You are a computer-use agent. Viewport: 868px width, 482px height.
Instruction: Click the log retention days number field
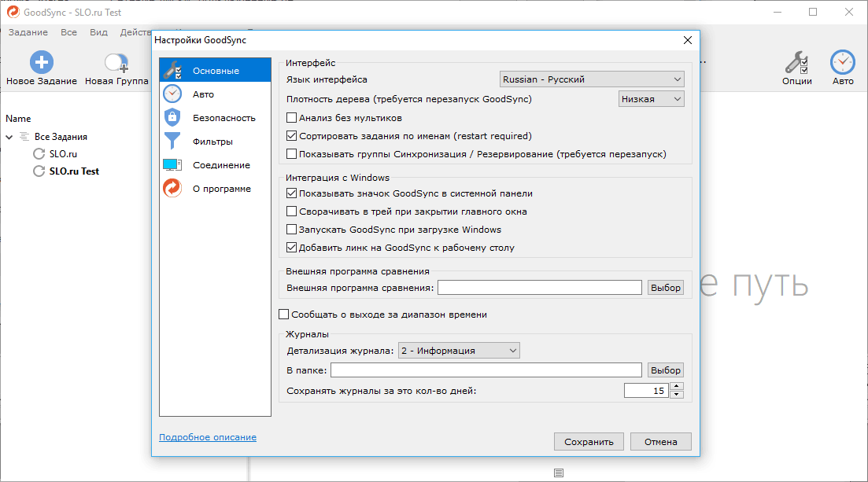[646, 391]
